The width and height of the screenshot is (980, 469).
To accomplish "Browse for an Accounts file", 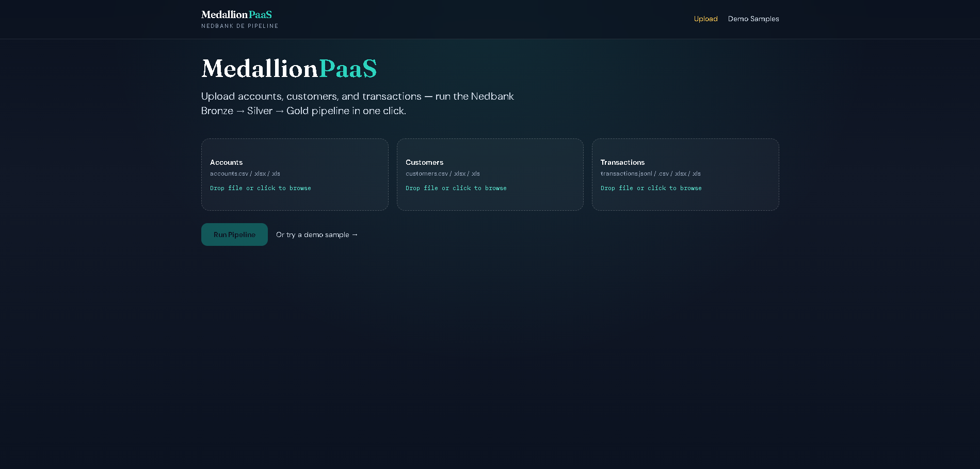I will click(295, 175).
